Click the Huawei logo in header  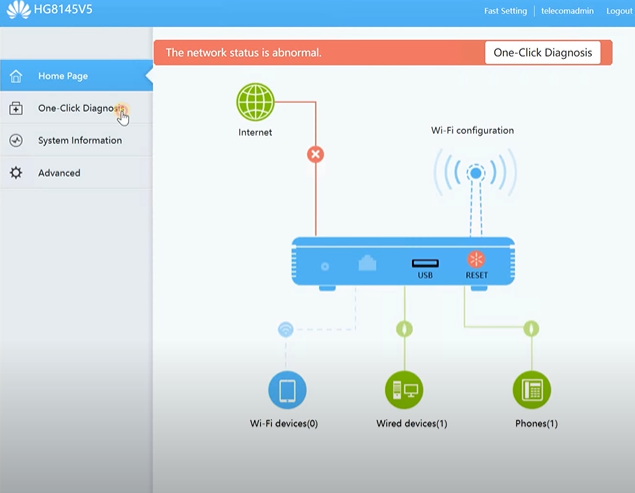click(17, 12)
